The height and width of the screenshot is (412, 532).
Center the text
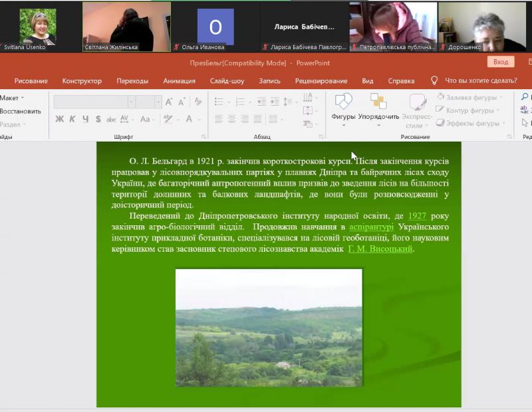[231, 119]
